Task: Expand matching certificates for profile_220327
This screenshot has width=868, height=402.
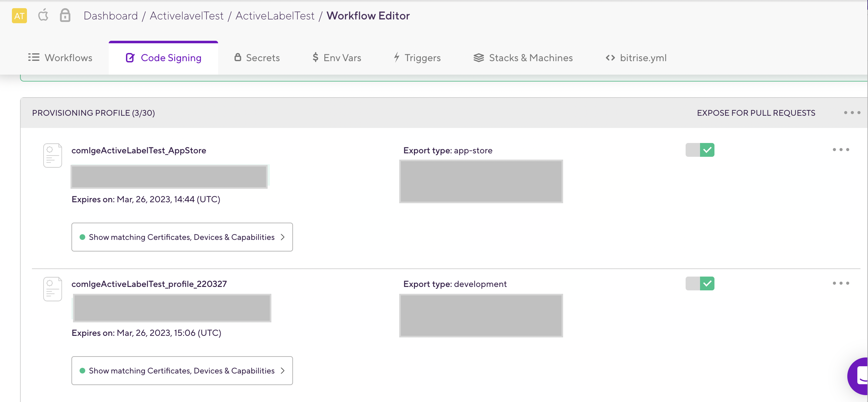Action: (182, 371)
